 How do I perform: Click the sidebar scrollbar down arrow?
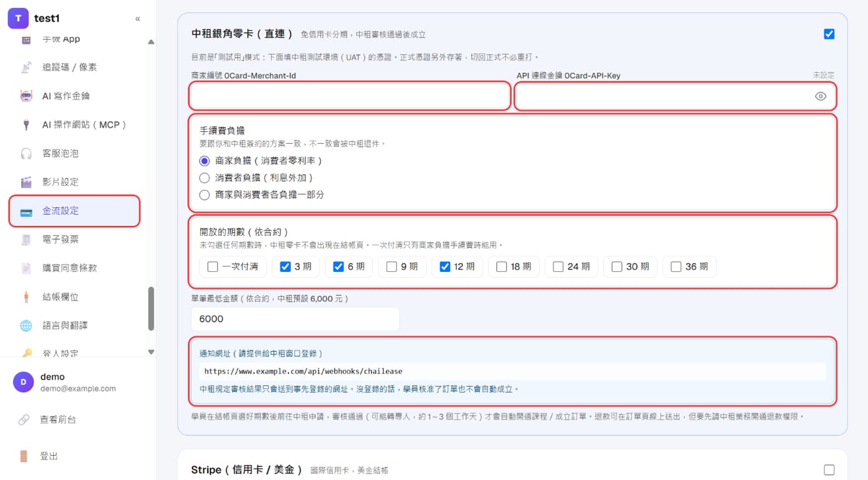click(151, 352)
